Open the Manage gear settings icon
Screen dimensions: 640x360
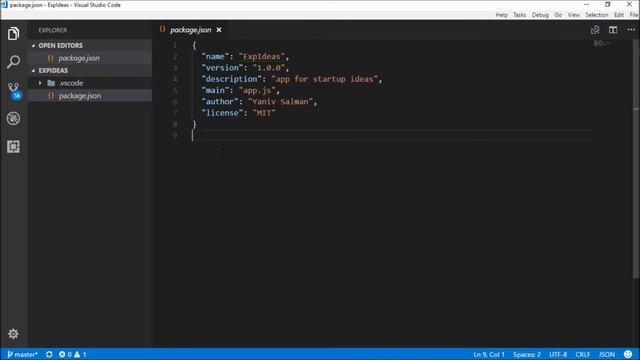(x=13, y=333)
